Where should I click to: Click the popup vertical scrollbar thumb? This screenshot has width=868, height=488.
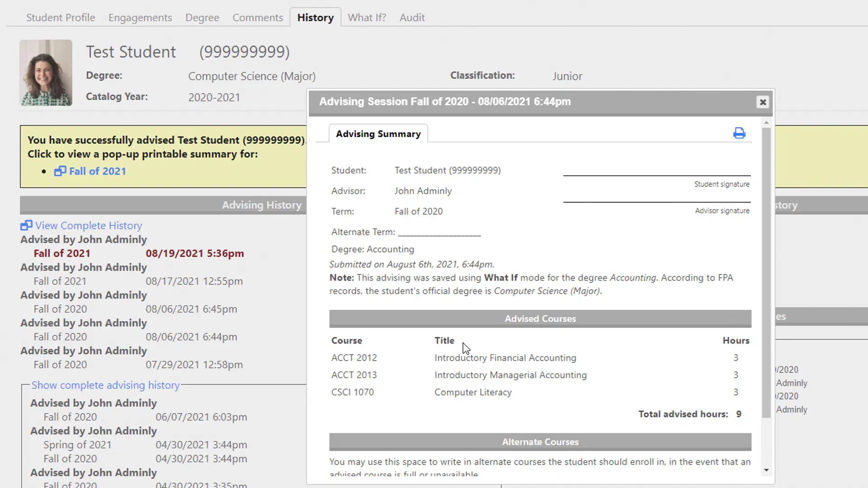click(766, 272)
